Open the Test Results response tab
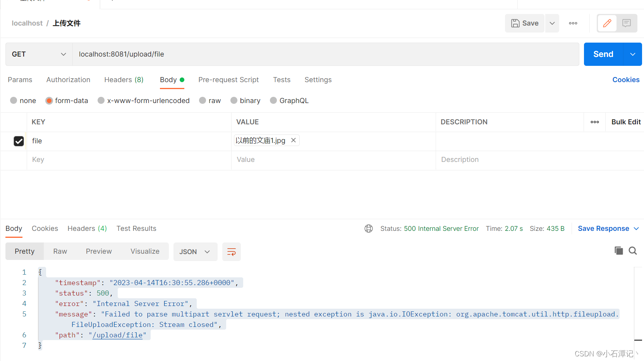 [136, 229]
